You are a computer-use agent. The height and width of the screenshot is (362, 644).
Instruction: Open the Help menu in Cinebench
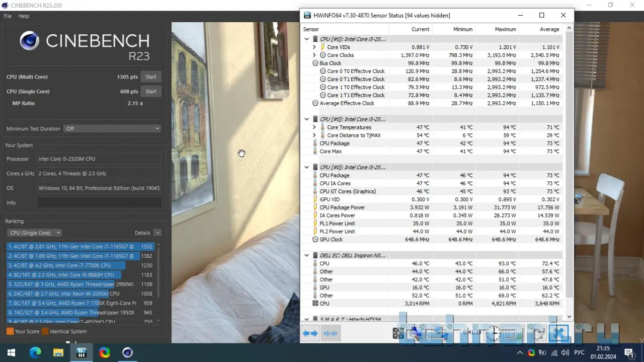[x=24, y=16]
